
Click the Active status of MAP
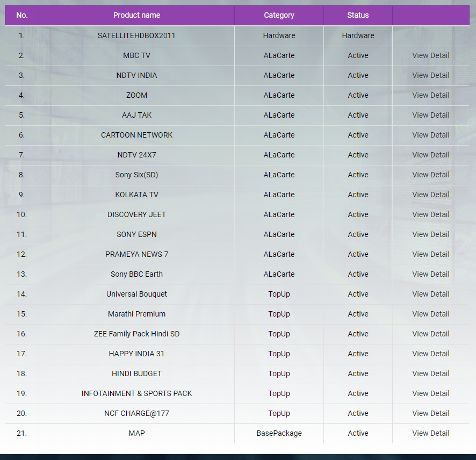[358, 433]
